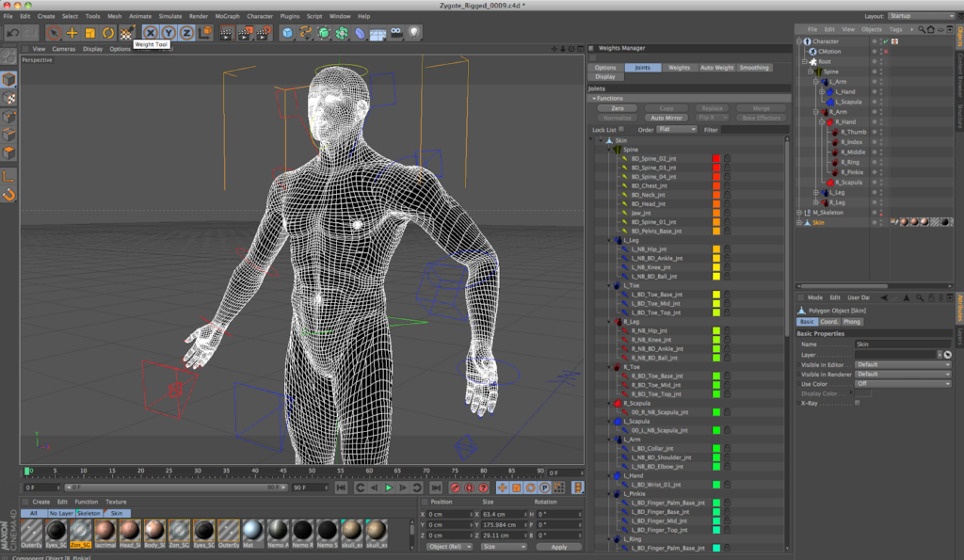
Task: Toggle lock for BD_Neck_jnt joint
Action: tap(727, 195)
